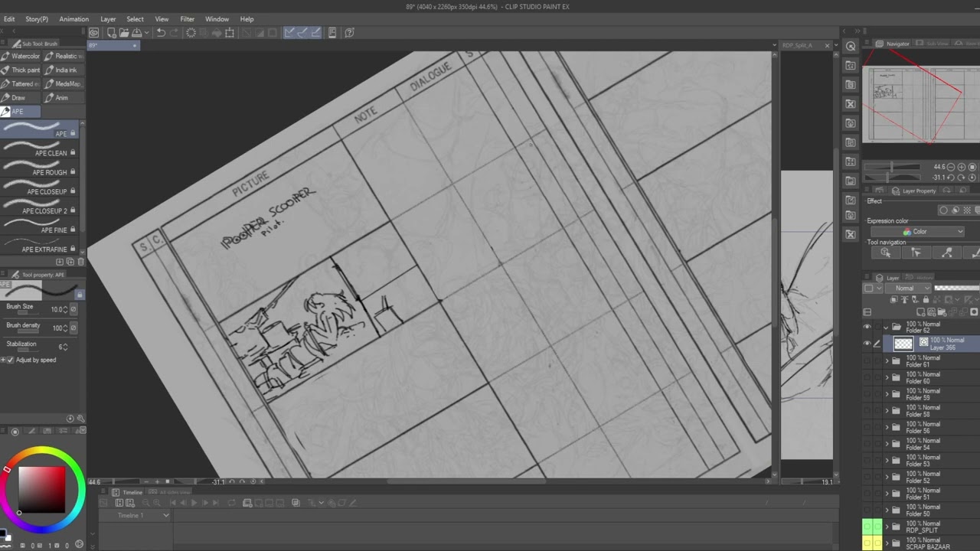980x551 pixels.
Task: Choose the APE EXTRAFINE brush
Action: (x=40, y=245)
